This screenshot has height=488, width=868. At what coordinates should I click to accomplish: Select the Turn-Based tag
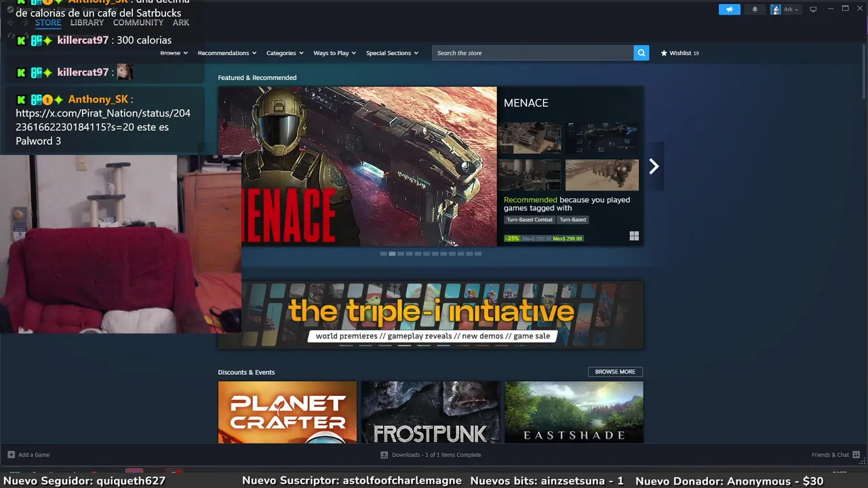coord(573,220)
